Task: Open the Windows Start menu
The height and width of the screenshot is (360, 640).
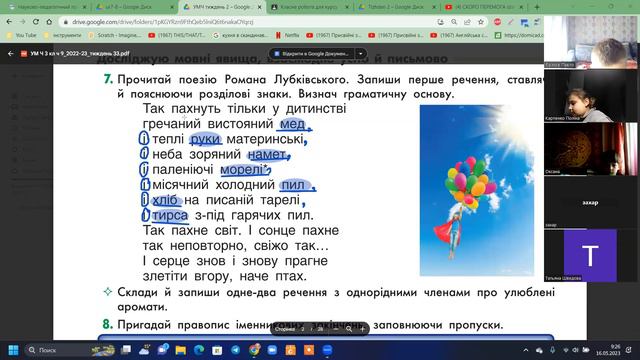Action: (x=13, y=350)
